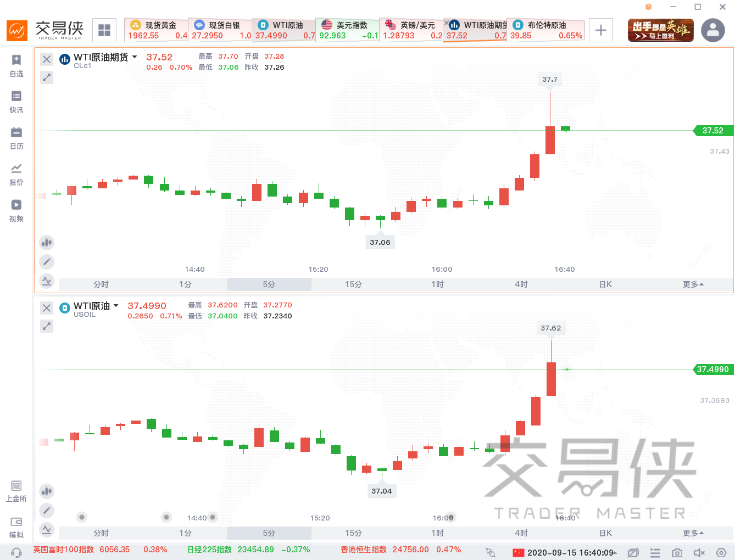Click the green 37.52 price line marker
Image resolution: width=735 pixels, height=560 pixels.
tap(712, 131)
